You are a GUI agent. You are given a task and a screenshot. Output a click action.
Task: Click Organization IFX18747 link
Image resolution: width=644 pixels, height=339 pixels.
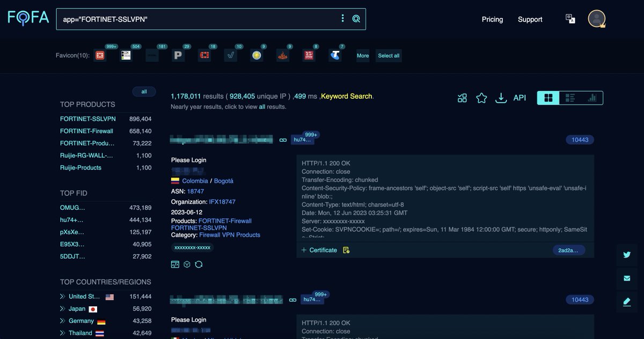coord(222,202)
